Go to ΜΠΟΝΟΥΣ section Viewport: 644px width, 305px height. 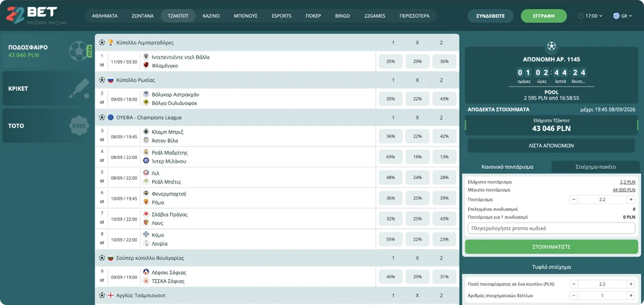(x=246, y=16)
